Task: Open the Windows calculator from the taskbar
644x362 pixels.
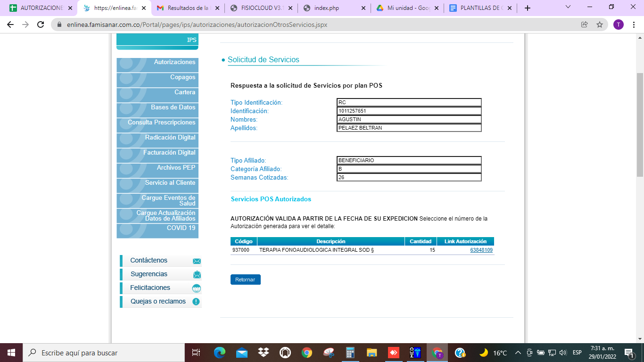Action: 350,353
